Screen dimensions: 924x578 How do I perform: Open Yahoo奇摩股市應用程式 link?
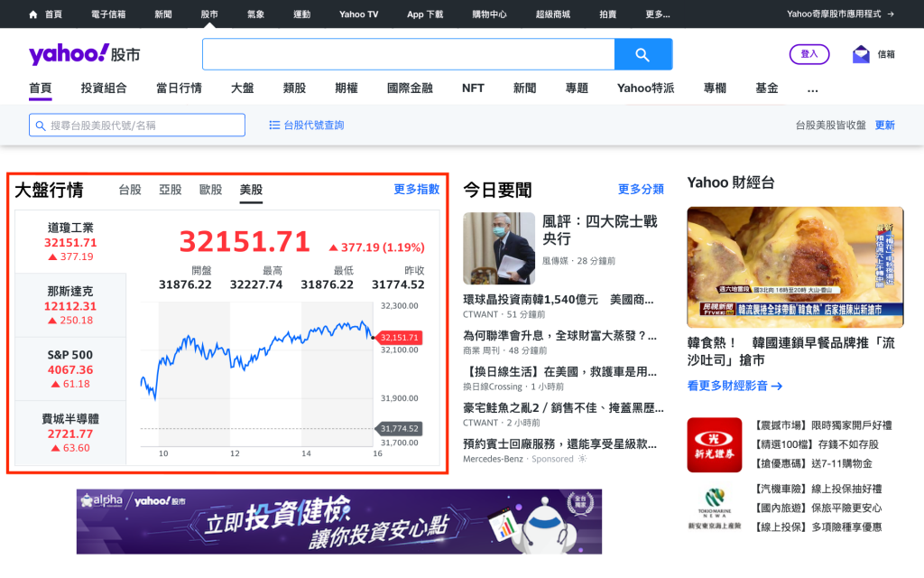coord(840,14)
